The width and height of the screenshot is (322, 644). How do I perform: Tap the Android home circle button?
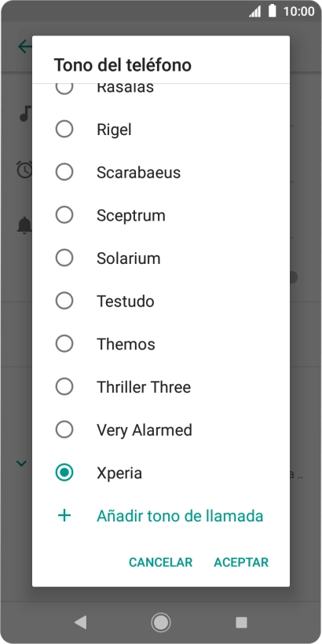click(x=160, y=623)
